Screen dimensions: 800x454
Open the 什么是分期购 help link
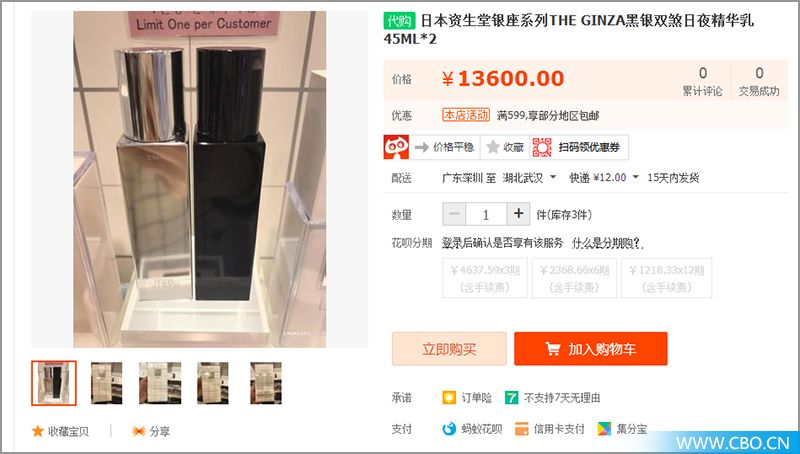coord(607,243)
